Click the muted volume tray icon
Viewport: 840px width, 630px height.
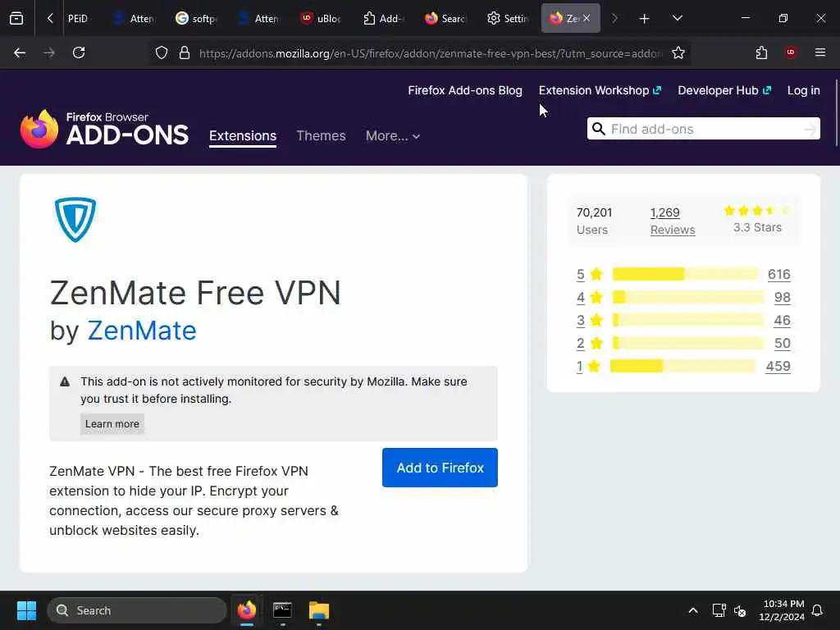[741, 610]
